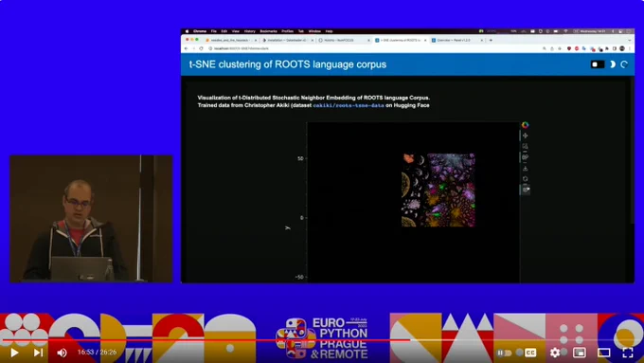Viewport: 644px width, 363px height.
Task: Close the Overview Panel v1.2.0 tab
Action: [482, 41]
